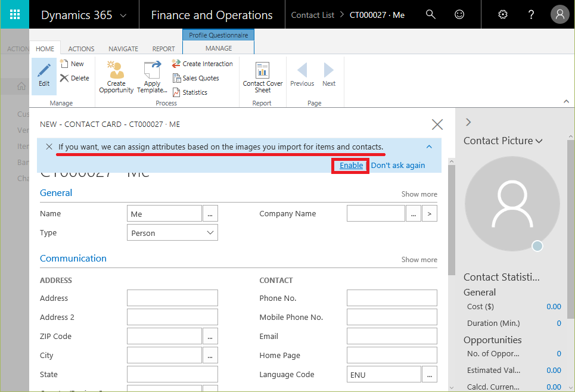Click the card's vertical scrollbar
The width and height of the screenshot is (575, 392).
click(x=452, y=220)
